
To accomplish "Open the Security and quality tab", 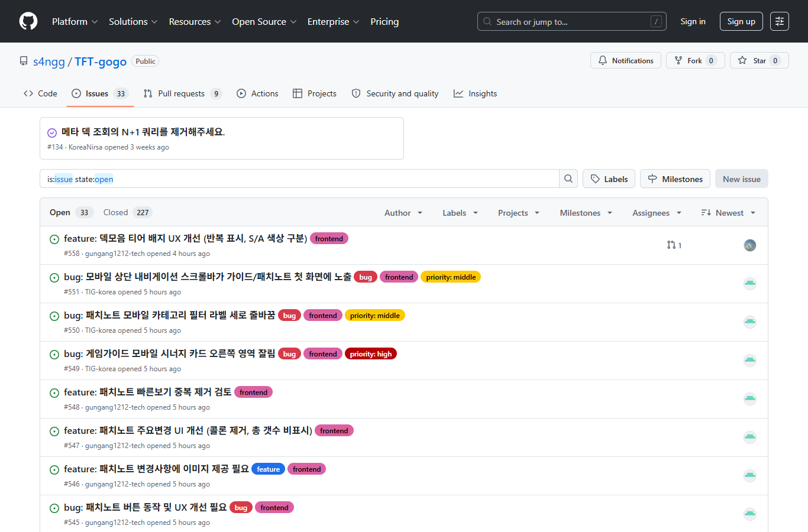I will point(395,93).
